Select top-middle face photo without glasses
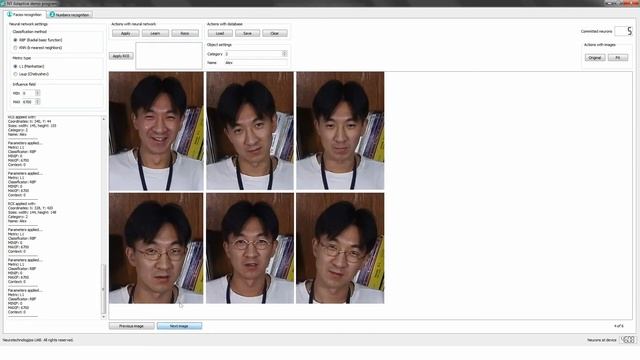 [x=250, y=131]
